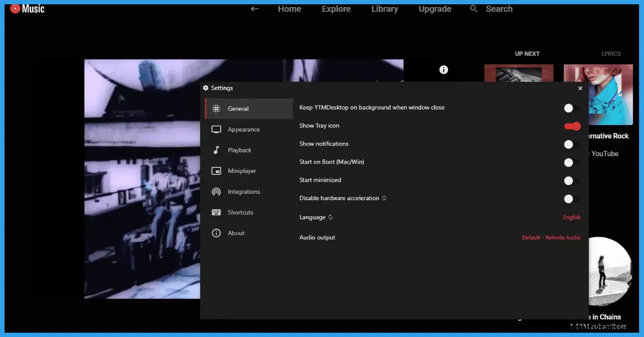Click the Upgrade link
This screenshot has width=644, height=337.
(435, 9)
